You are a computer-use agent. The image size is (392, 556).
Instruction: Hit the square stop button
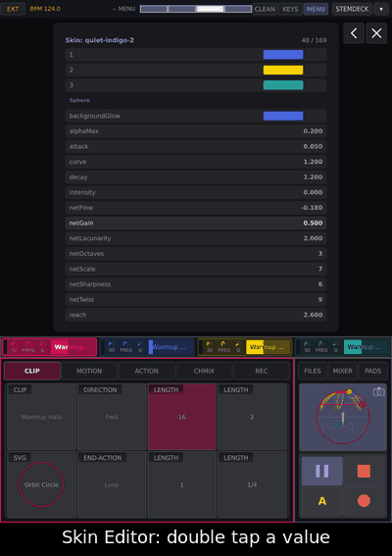364,471
